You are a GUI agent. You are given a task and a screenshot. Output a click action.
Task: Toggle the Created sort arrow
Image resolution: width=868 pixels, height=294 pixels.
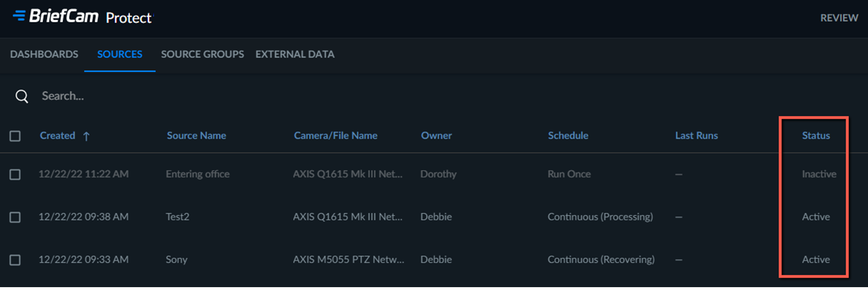(x=86, y=136)
